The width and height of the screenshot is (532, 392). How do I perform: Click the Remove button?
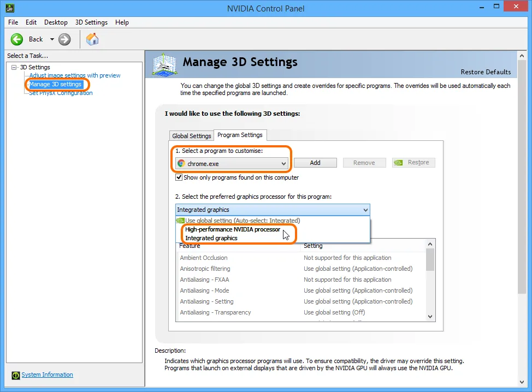[364, 163]
